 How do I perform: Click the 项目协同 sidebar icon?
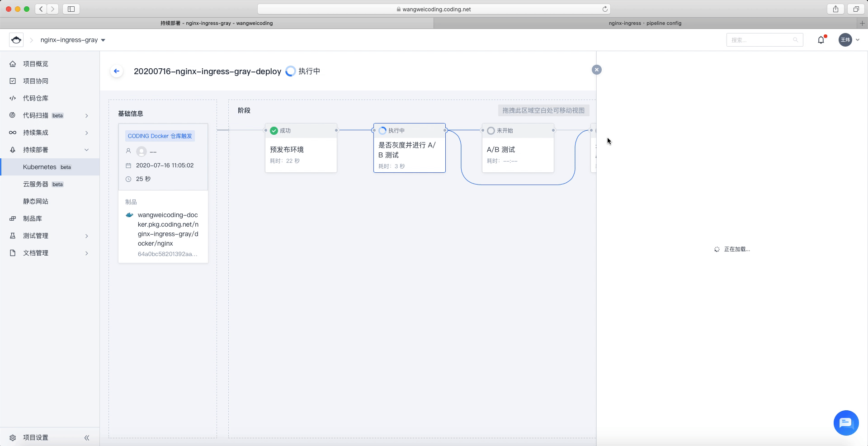13,81
